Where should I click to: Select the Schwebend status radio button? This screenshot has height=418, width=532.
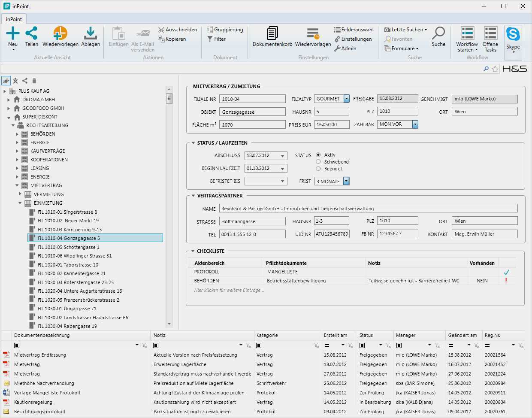coord(318,162)
